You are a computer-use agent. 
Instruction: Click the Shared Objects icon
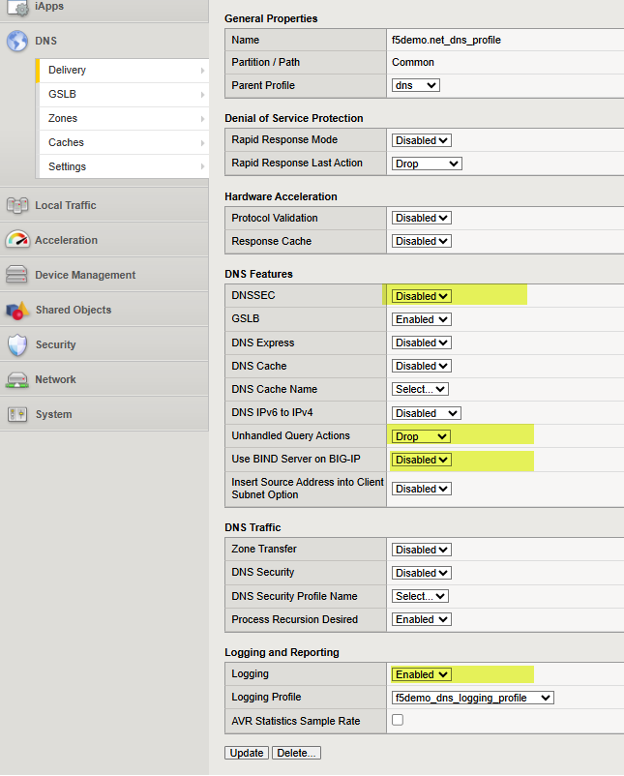click(17, 310)
